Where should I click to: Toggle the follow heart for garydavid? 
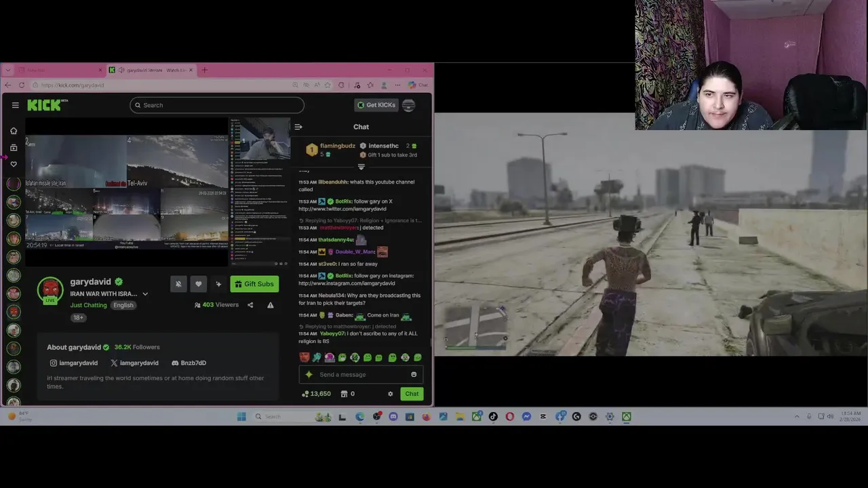click(199, 284)
